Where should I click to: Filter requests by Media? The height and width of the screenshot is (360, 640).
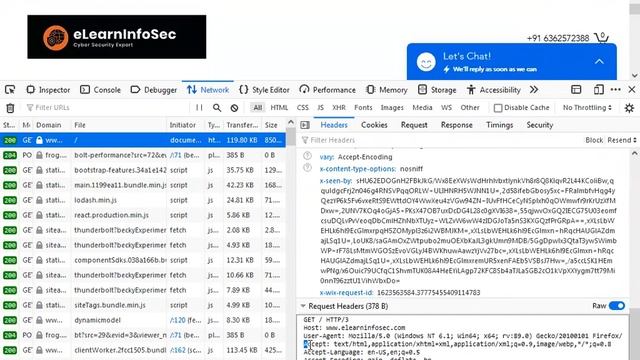(422, 108)
